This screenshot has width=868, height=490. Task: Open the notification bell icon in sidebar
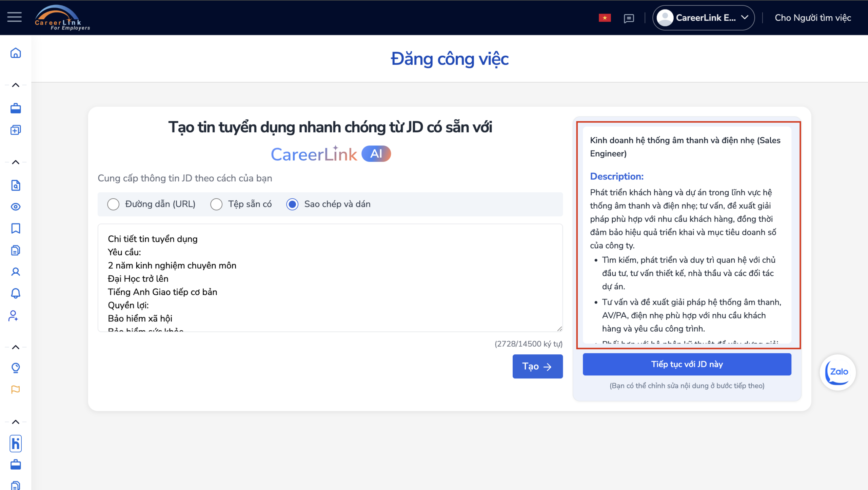(16, 293)
